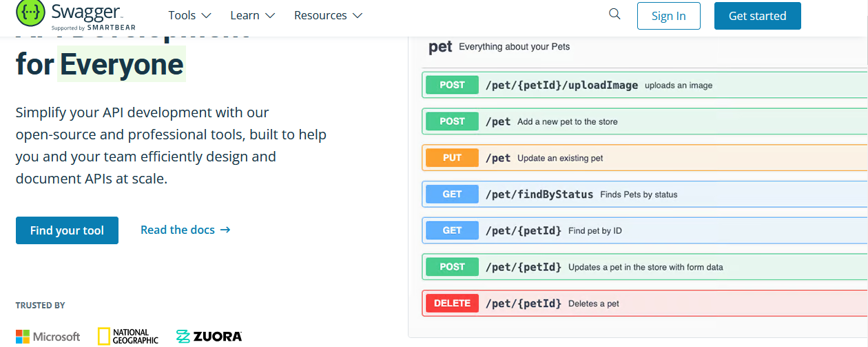Expand the Resources dropdown menu
Image resolution: width=868 pixels, height=347 pixels.
tap(329, 15)
